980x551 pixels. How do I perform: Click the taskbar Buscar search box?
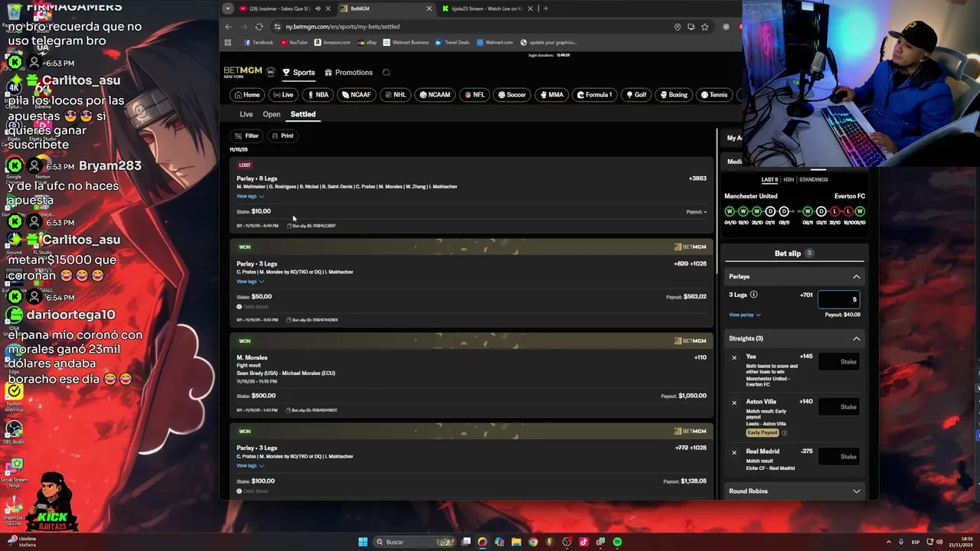click(x=416, y=542)
